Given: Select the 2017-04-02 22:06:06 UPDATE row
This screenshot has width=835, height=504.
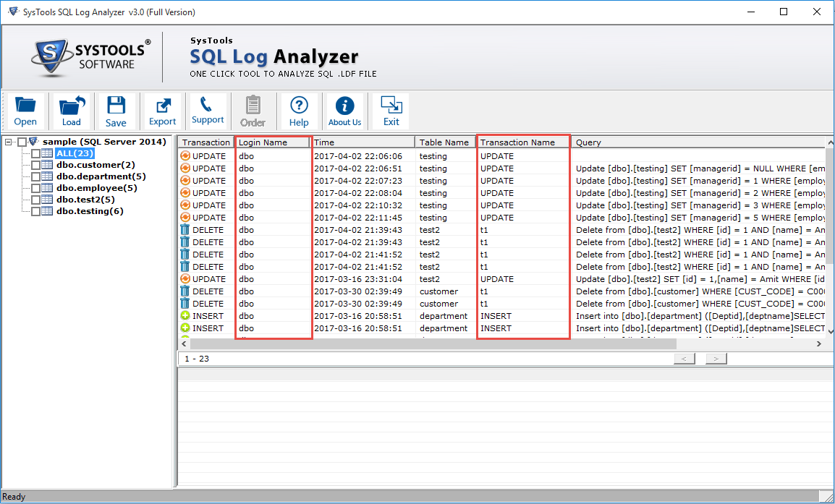Looking at the screenshot, I should click(501, 156).
